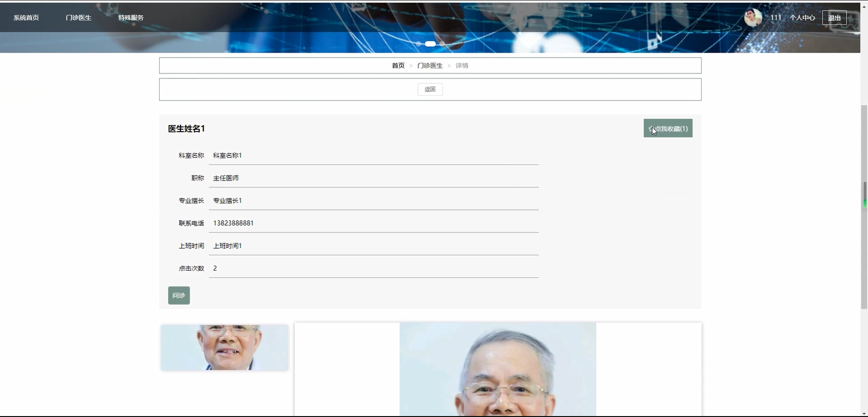Click the 科室名称 label

tap(191, 155)
